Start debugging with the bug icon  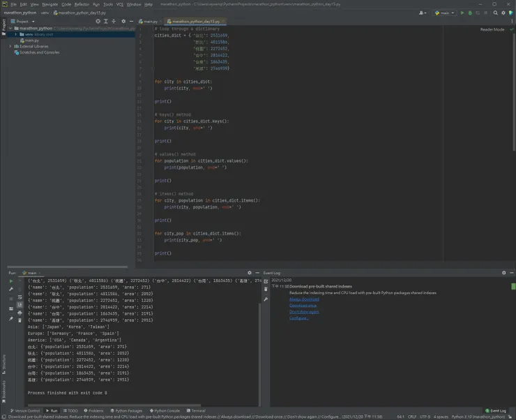(x=470, y=13)
